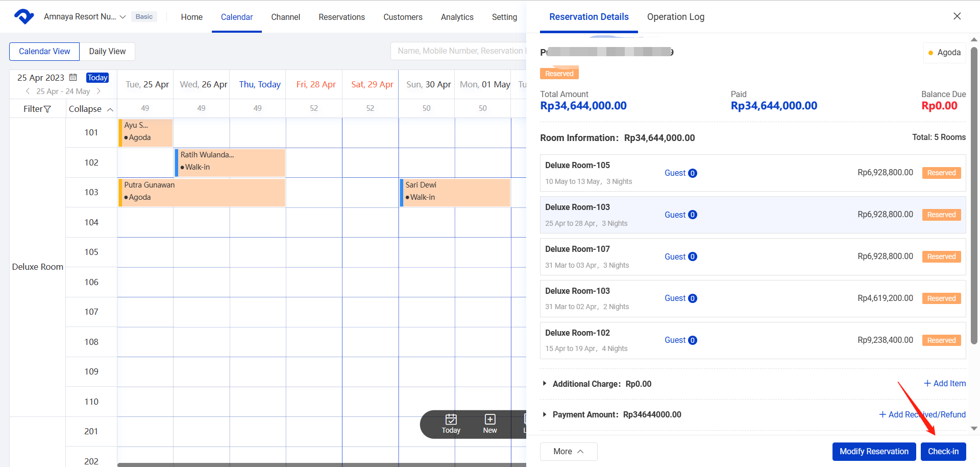This screenshot has width=980, height=467.
Task: Click the Today calendar icon in floating bar
Action: pos(451,419)
